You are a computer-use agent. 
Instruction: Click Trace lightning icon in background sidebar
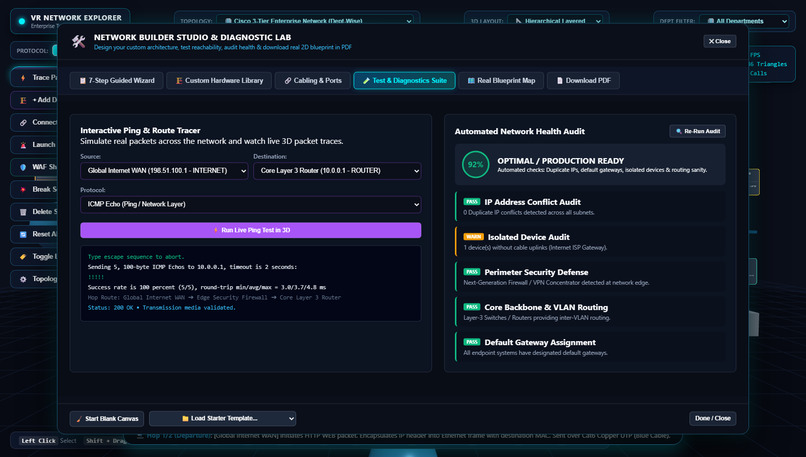(23, 78)
